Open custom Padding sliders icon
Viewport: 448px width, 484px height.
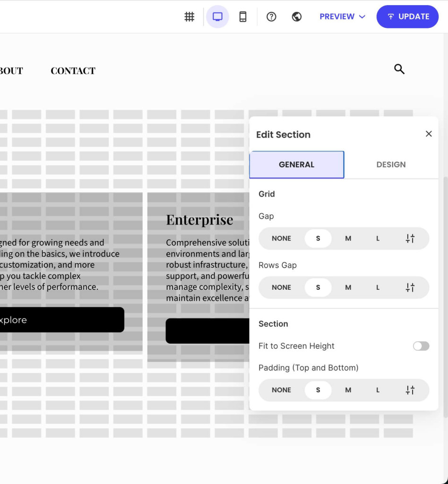coord(410,390)
